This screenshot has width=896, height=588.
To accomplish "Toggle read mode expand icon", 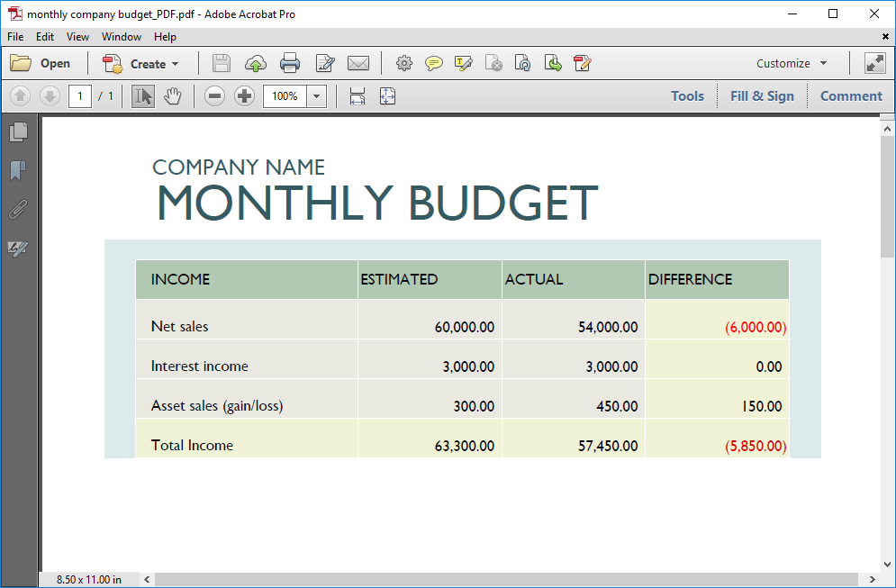I will [874, 63].
